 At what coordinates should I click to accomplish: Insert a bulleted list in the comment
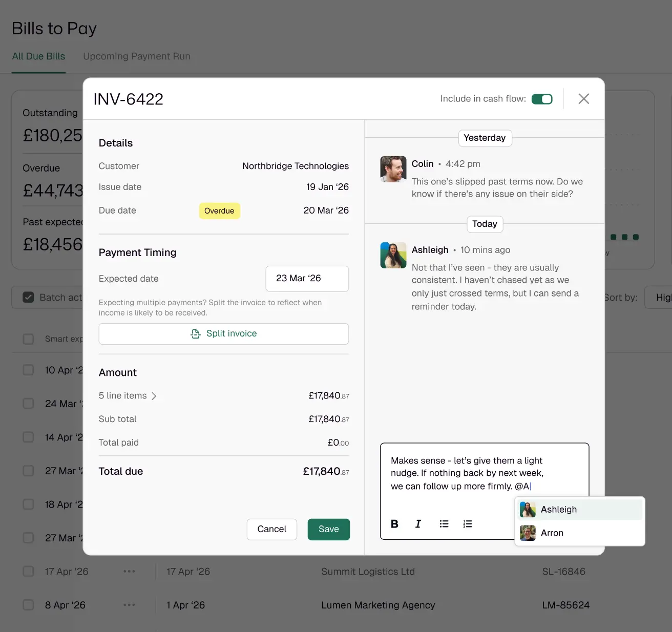coord(444,524)
